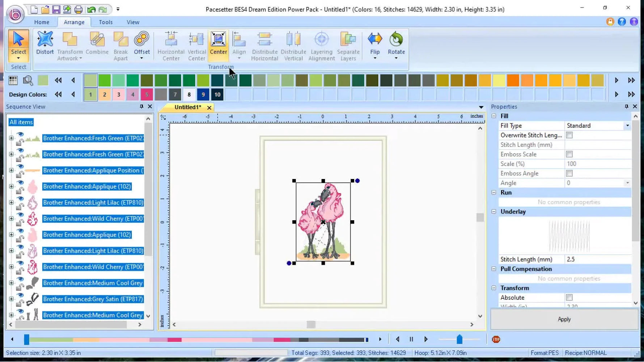Switch to the Arrange tab
This screenshot has width=644, height=362.
(74, 22)
